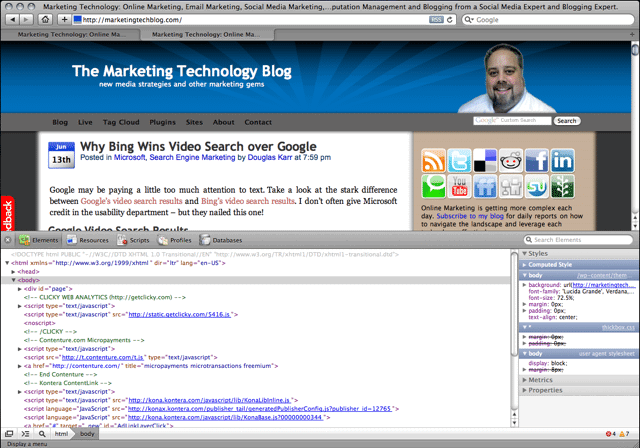Open the green plant social icon
Screen dimensions: 640x448
[562, 186]
